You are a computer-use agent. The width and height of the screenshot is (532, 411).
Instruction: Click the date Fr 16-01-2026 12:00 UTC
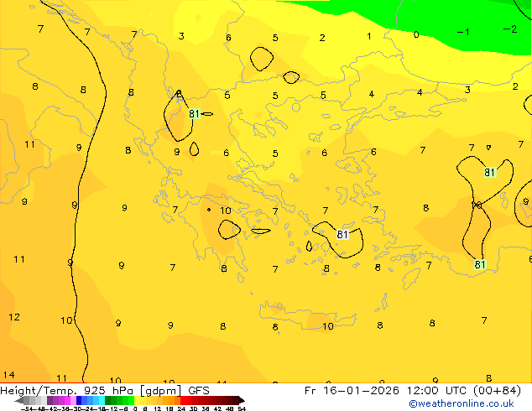(x=386, y=390)
